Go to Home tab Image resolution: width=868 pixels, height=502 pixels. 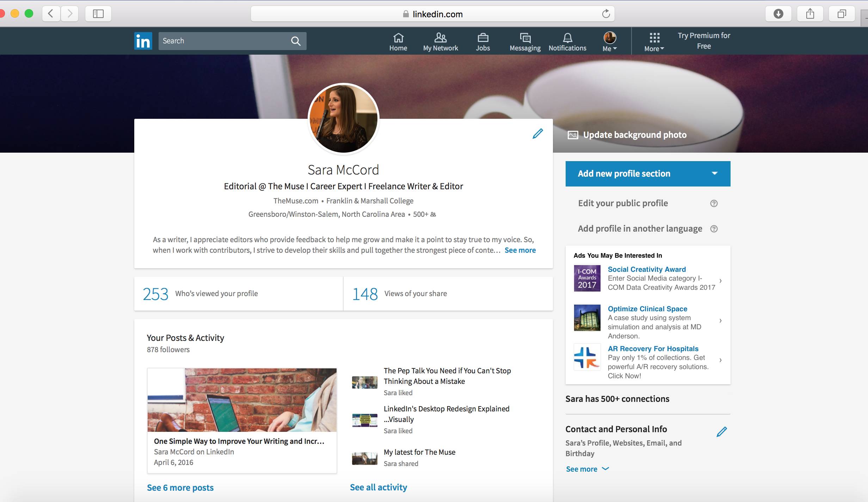click(x=398, y=42)
